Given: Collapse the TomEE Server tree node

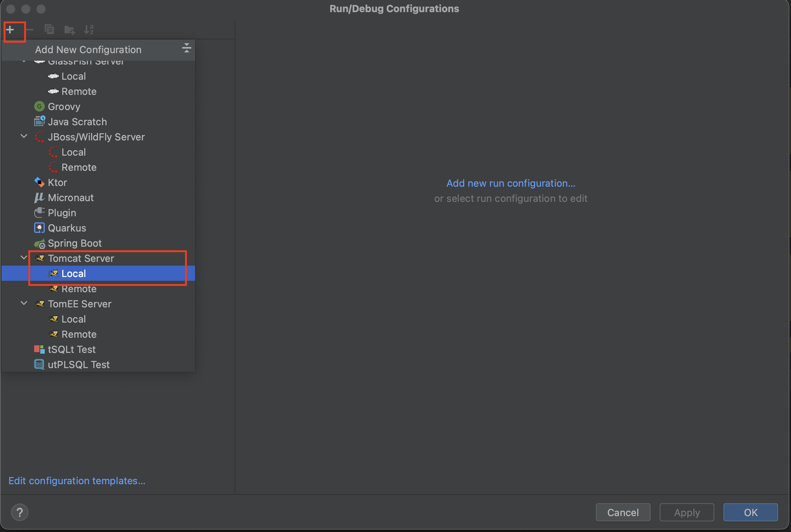Looking at the screenshot, I should tap(24, 304).
